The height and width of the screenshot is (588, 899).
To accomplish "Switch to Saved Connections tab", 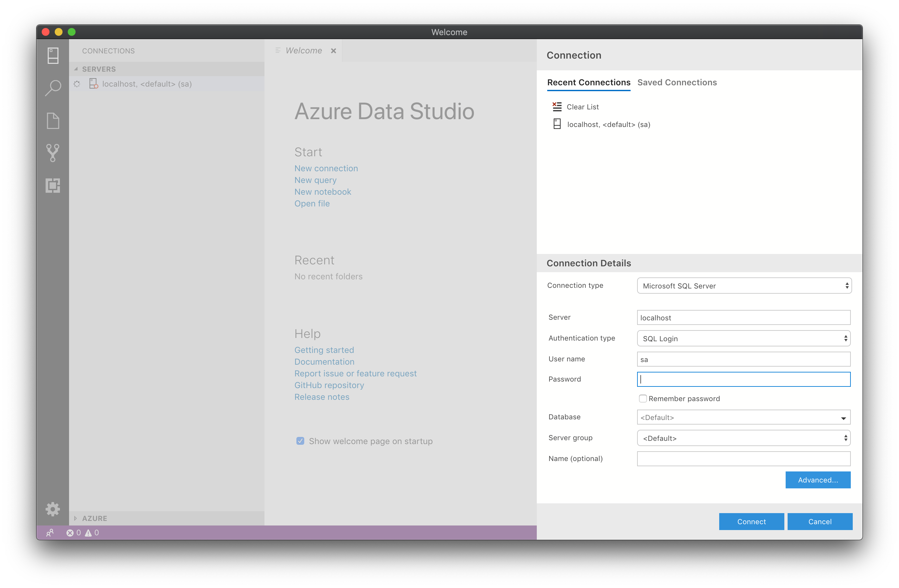I will pos(677,82).
